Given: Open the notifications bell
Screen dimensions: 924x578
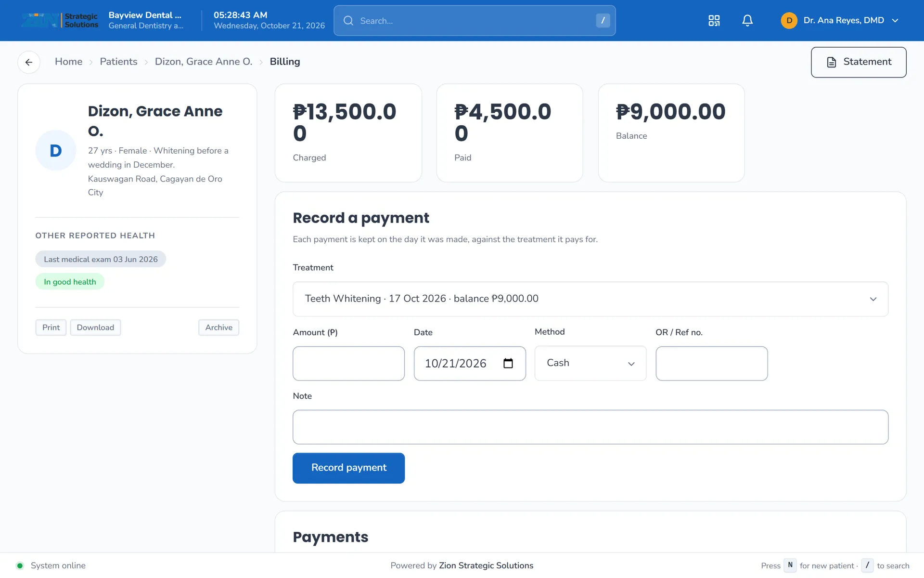Looking at the screenshot, I should 747,20.
